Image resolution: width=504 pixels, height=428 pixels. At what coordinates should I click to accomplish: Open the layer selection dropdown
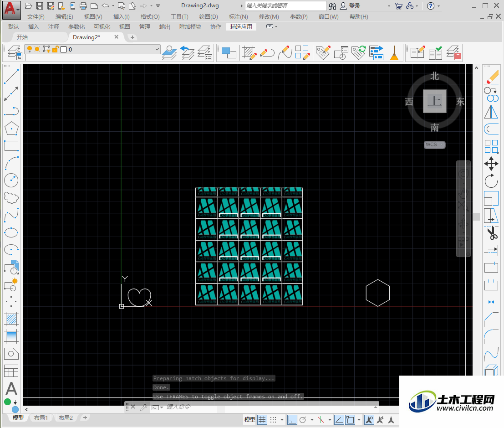click(x=157, y=49)
